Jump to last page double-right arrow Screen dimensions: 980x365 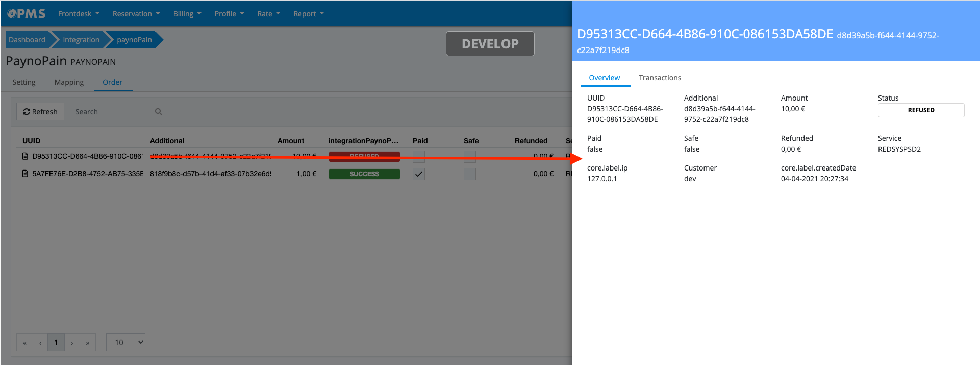(88, 343)
